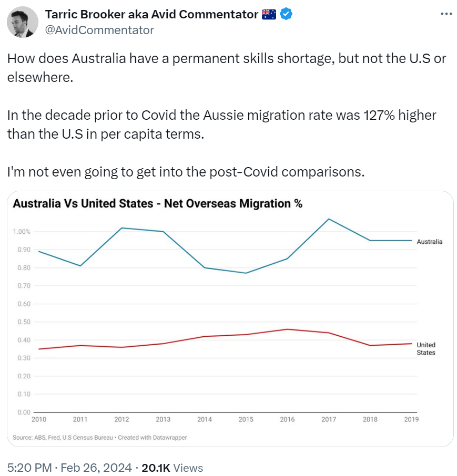Viewport: 457px width, 476px height.
Task: Click the chart title about Net Overseas Migration
Action: coord(157,203)
